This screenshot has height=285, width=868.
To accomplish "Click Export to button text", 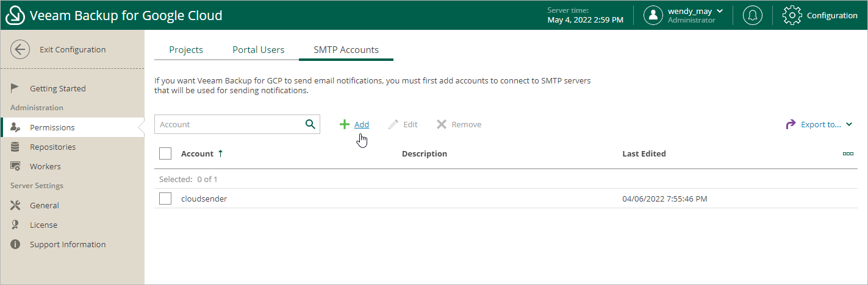I will 821,124.
